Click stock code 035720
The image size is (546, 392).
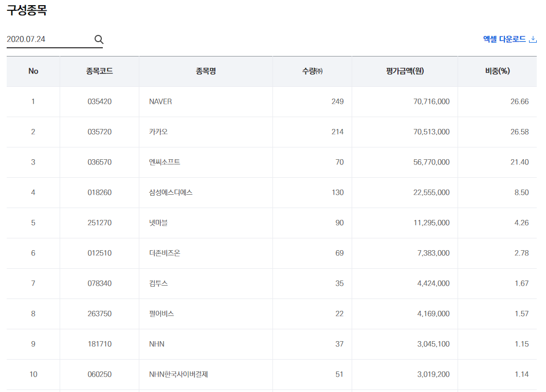[x=100, y=132]
